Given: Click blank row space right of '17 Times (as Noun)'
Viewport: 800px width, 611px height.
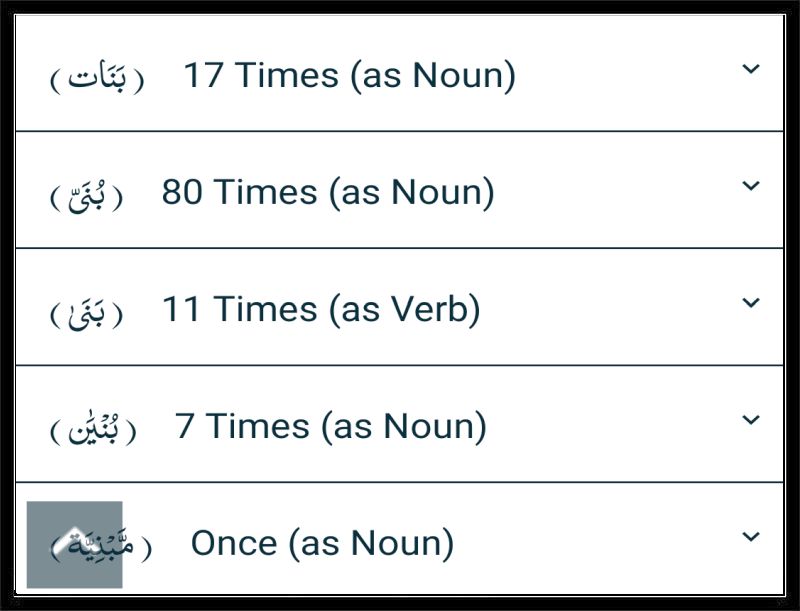Looking at the screenshot, I should [x=628, y=73].
